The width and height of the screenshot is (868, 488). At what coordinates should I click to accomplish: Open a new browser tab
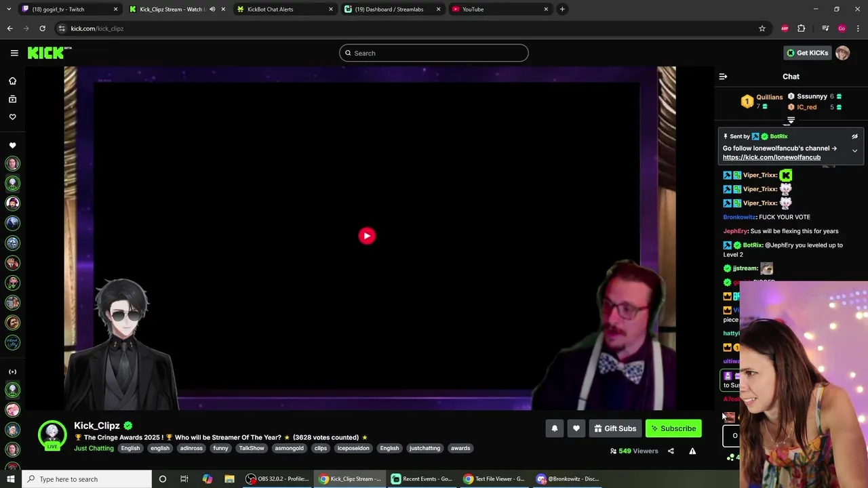point(562,9)
